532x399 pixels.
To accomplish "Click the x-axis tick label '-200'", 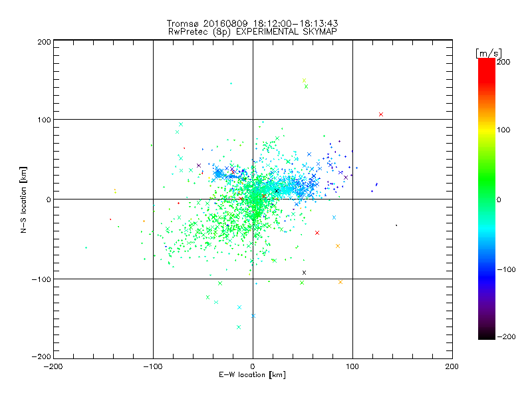I will point(53,366).
